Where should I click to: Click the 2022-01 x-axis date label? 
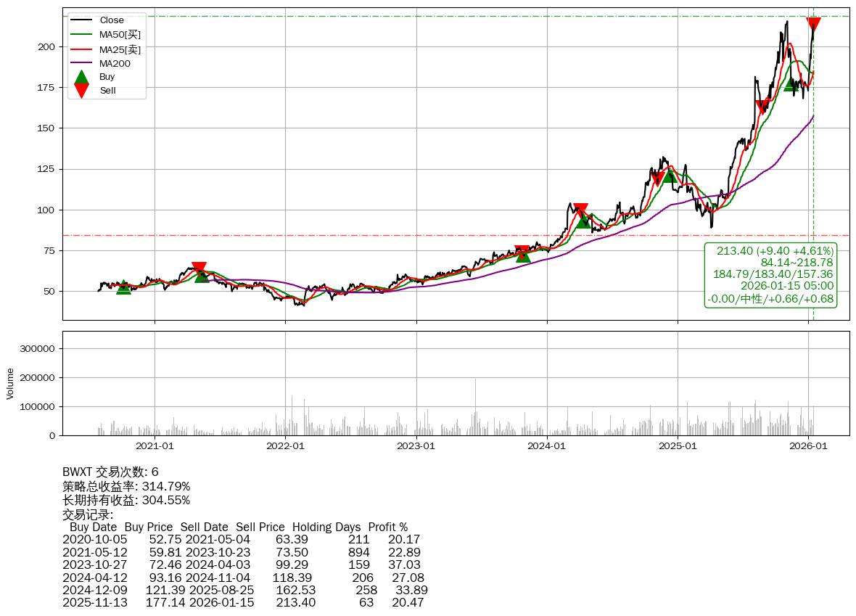pyautogui.click(x=285, y=446)
